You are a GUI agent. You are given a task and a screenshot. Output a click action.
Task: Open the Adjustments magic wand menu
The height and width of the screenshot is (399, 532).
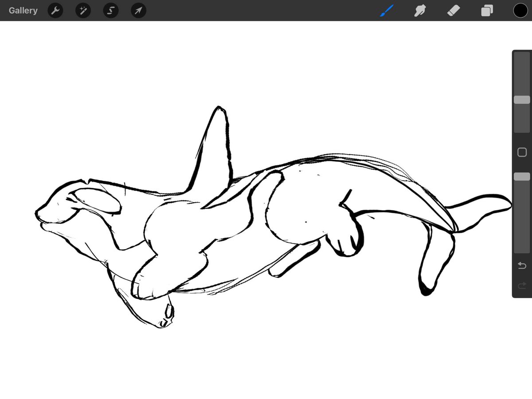(83, 11)
